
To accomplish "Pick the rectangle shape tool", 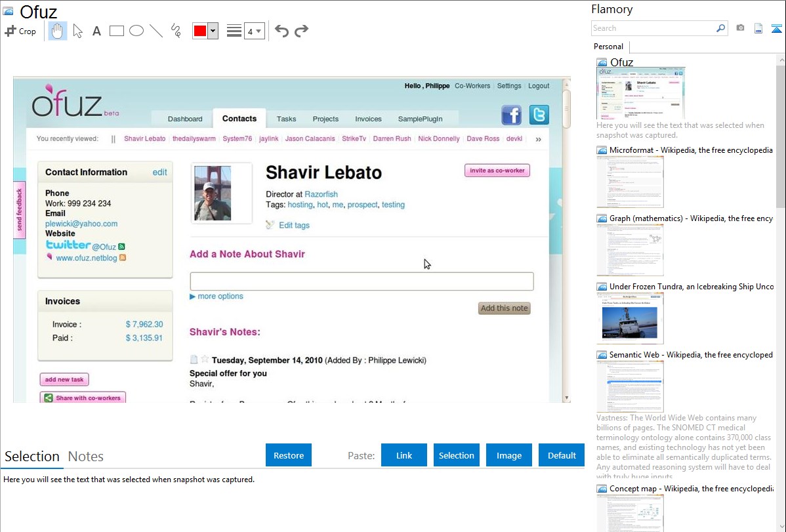I will tap(117, 31).
